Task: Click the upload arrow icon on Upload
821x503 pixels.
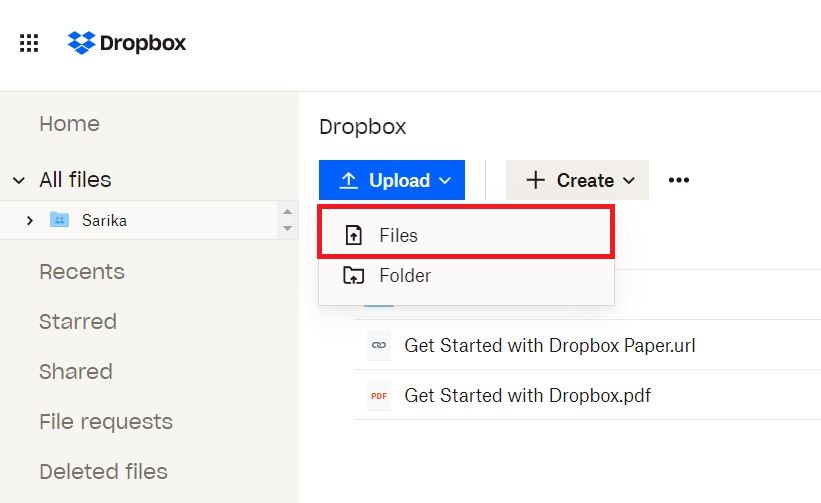Action: 348,180
